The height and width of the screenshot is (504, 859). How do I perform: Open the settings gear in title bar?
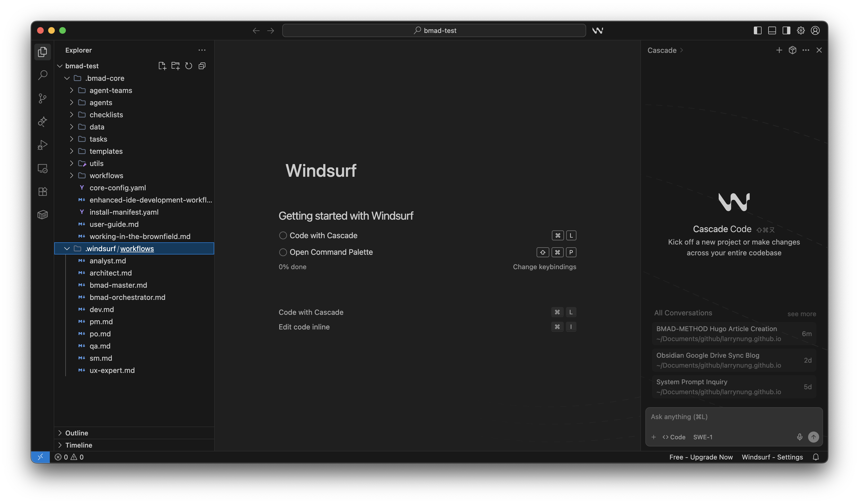(x=801, y=31)
